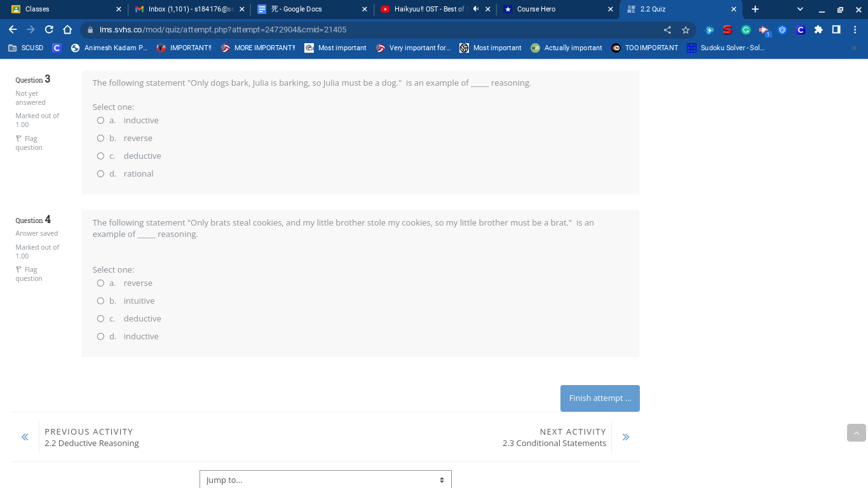
Task: Click the browser back arrow icon
Action: coord(13,29)
